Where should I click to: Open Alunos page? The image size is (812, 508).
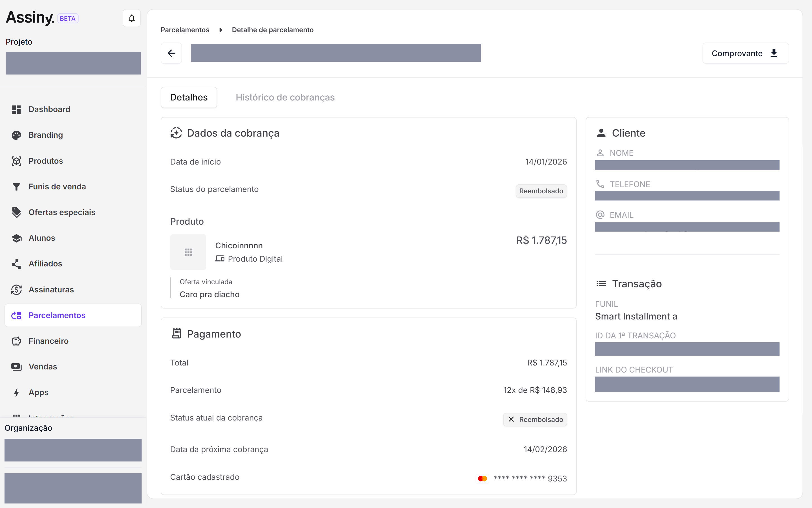(x=73, y=238)
